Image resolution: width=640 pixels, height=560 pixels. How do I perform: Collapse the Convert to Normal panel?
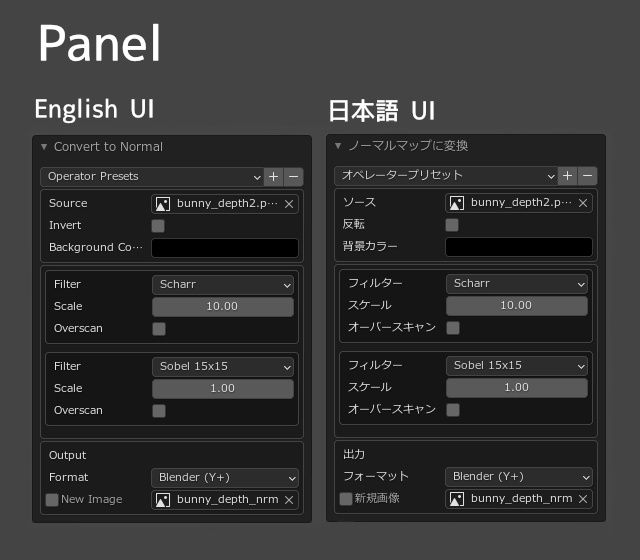coord(44,147)
